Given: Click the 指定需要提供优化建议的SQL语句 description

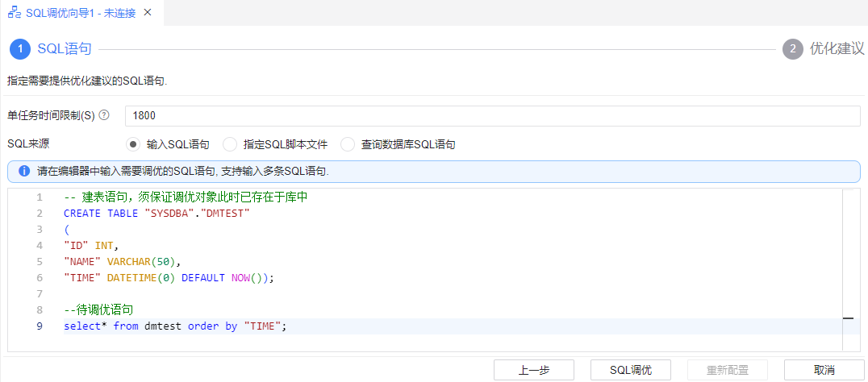Looking at the screenshot, I should 87,81.
